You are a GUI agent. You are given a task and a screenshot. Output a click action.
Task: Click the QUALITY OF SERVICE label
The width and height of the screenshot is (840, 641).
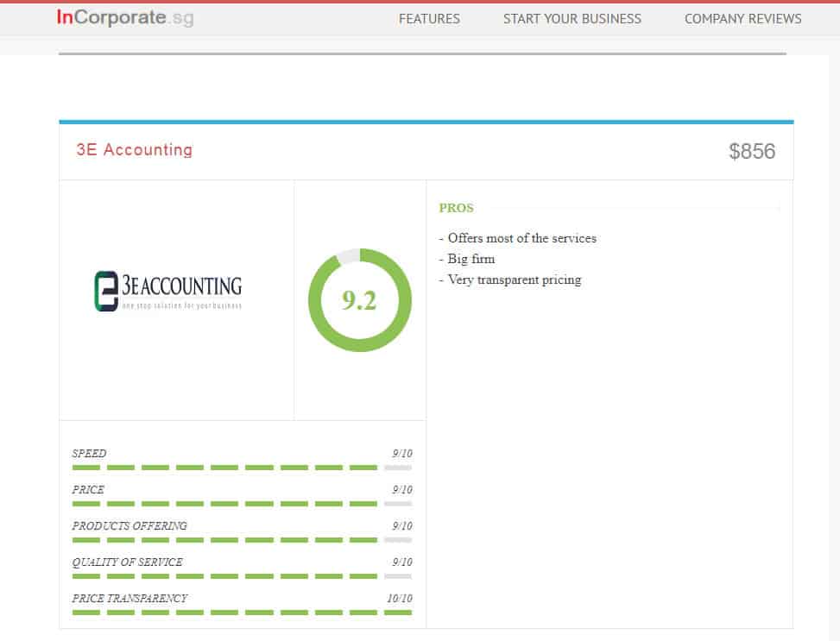click(128, 562)
